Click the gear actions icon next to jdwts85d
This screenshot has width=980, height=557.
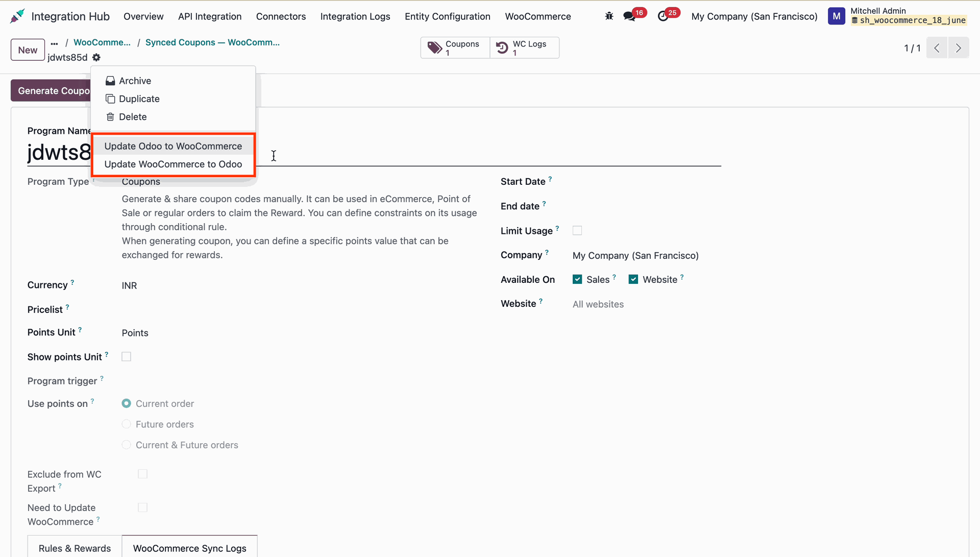coord(96,58)
